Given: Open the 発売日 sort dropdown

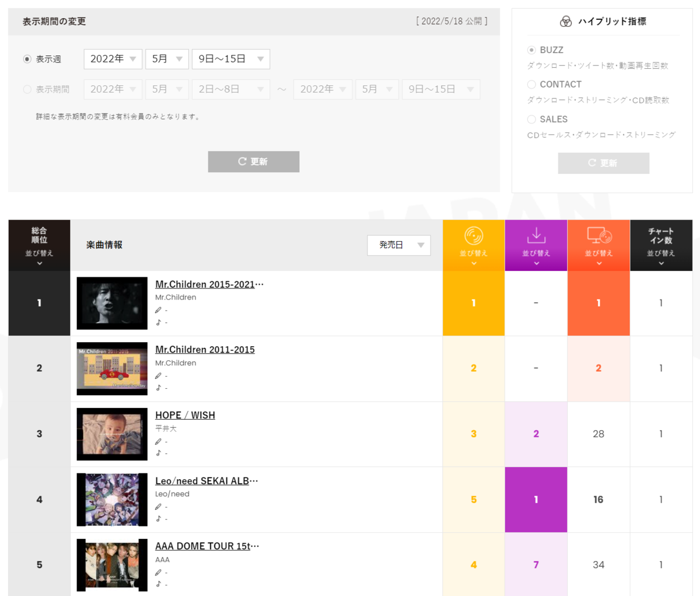Looking at the screenshot, I should [399, 245].
